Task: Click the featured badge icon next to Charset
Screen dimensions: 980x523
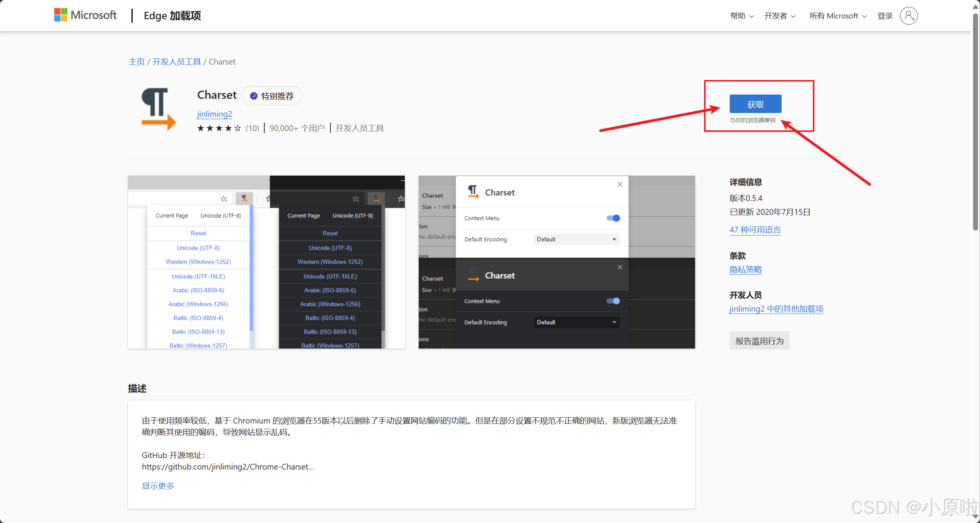Action: click(254, 96)
